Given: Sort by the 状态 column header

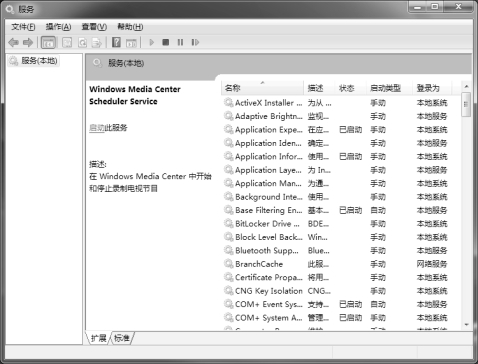Looking at the screenshot, I should point(350,88).
